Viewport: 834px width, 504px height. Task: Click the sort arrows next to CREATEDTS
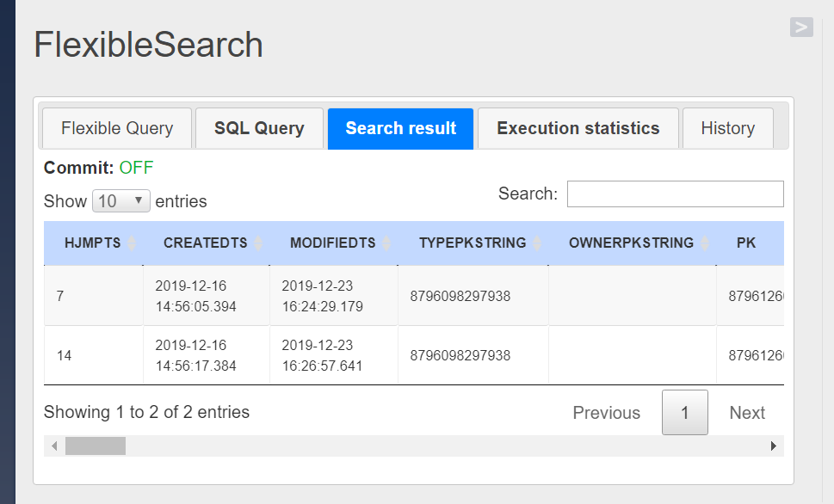coord(258,243)
